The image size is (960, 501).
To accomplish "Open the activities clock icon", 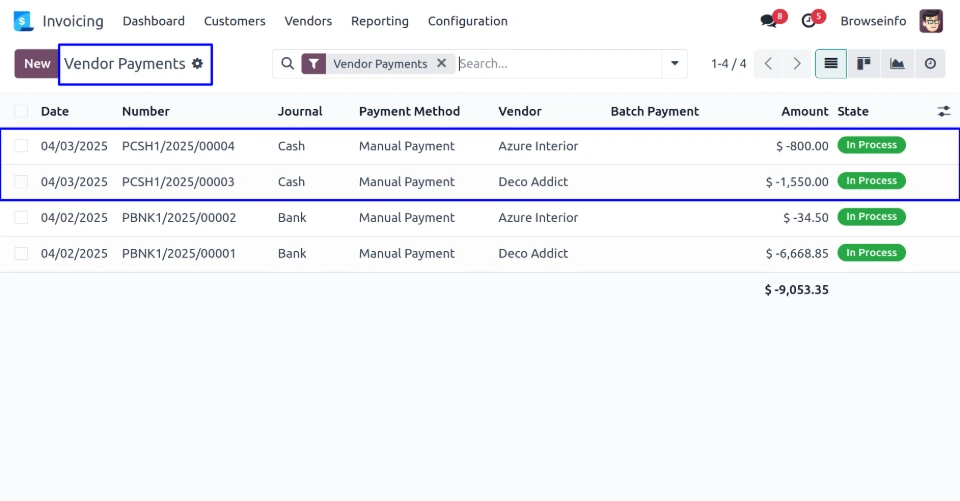I will [x=809, y=21].
